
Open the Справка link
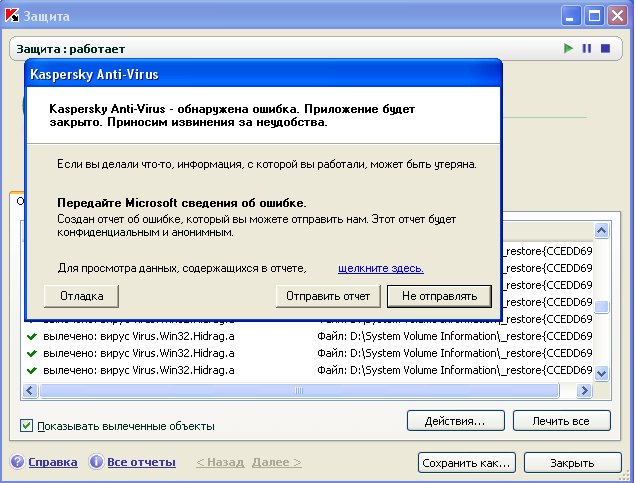point(53,462)
